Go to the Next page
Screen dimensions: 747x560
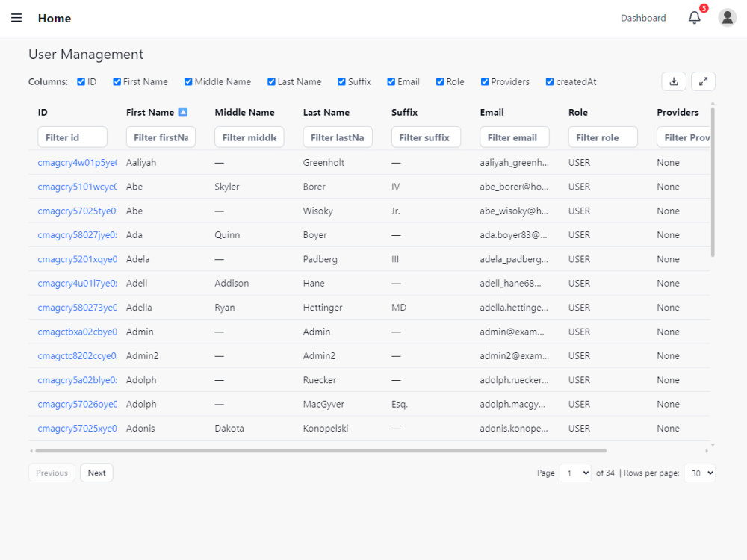coord(96,473)
